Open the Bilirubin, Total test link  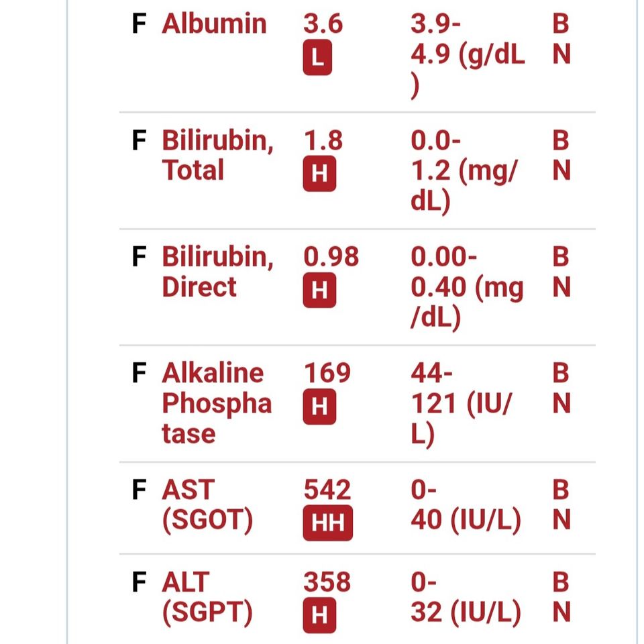[217, 155]
